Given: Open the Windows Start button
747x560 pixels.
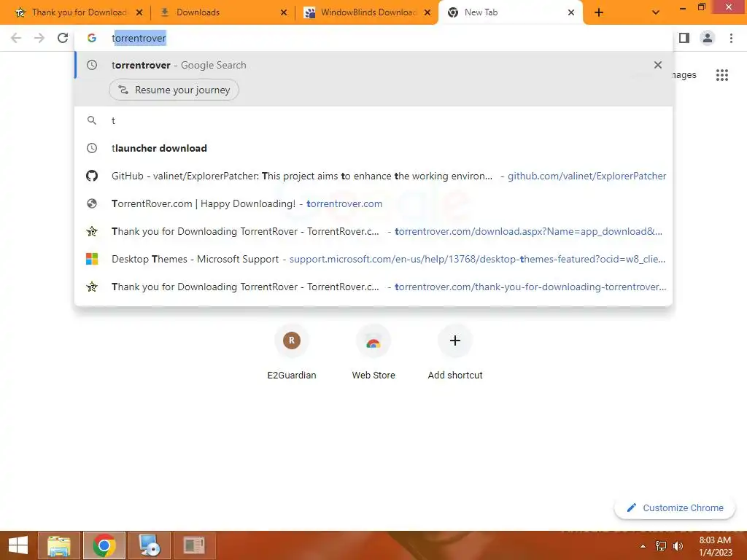Looking at the screenshot, I should tap(18, 545).
